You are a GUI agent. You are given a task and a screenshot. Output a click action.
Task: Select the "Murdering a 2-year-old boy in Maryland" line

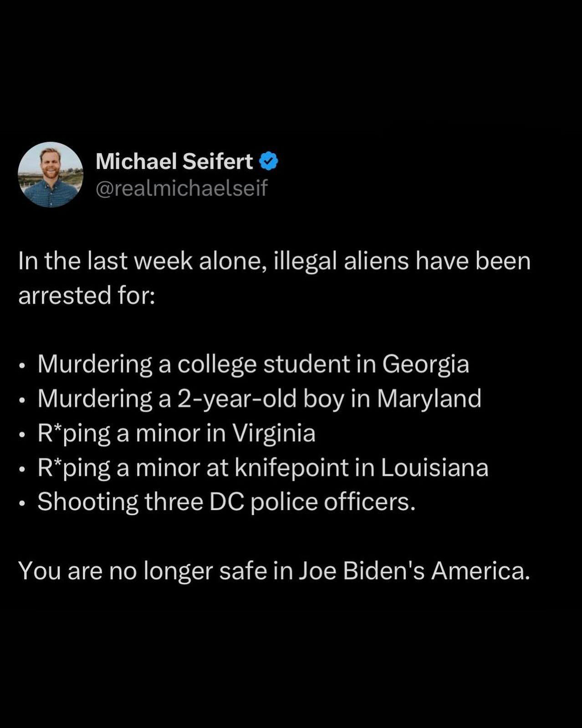(259, 399)
